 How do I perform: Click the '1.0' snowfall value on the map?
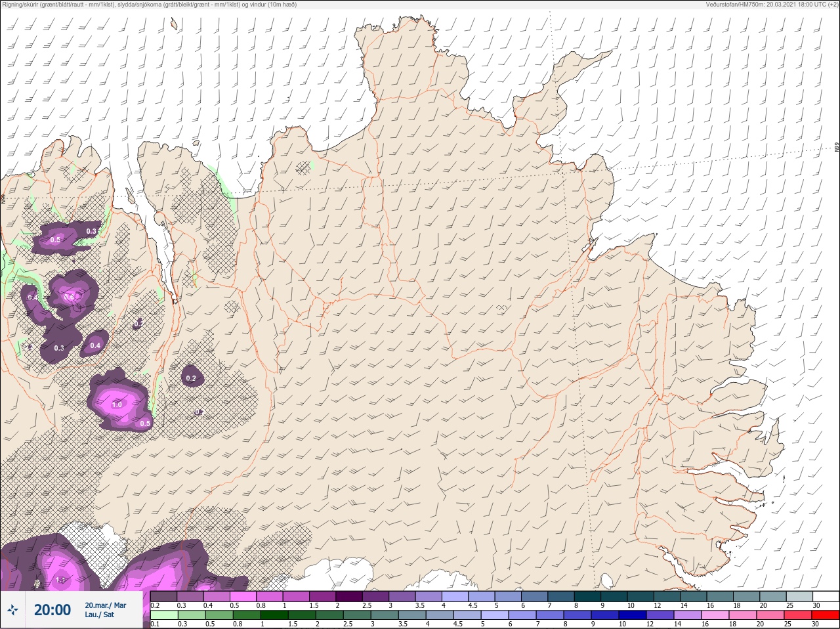tap(117, 404)
